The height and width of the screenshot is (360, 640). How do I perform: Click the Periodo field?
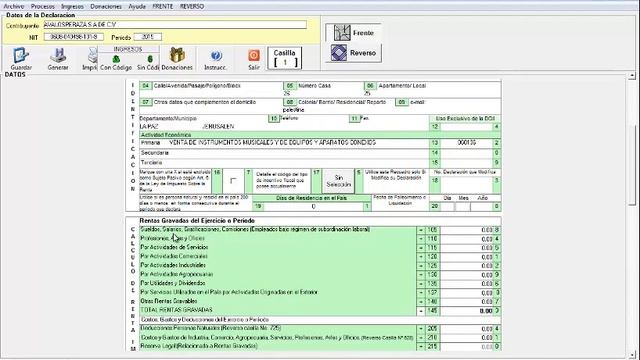coord(147,37)
